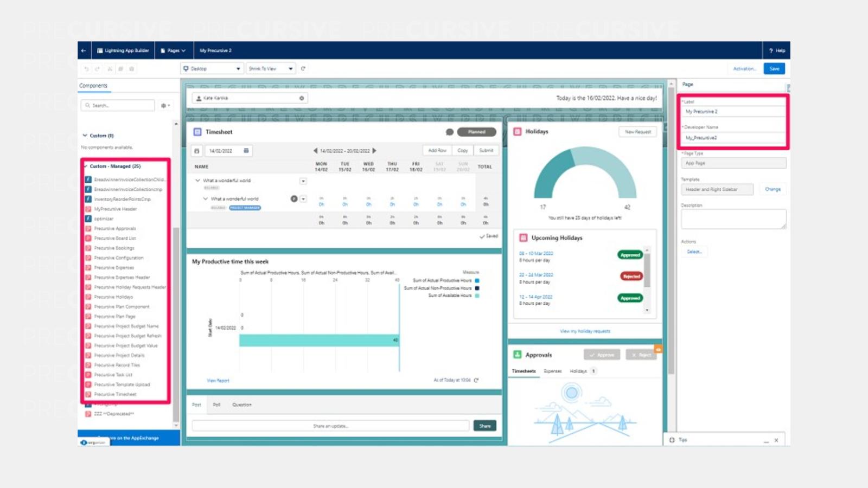Go to next timesheet week
Viewport: 868px width, 488px height.
[374, 151]
